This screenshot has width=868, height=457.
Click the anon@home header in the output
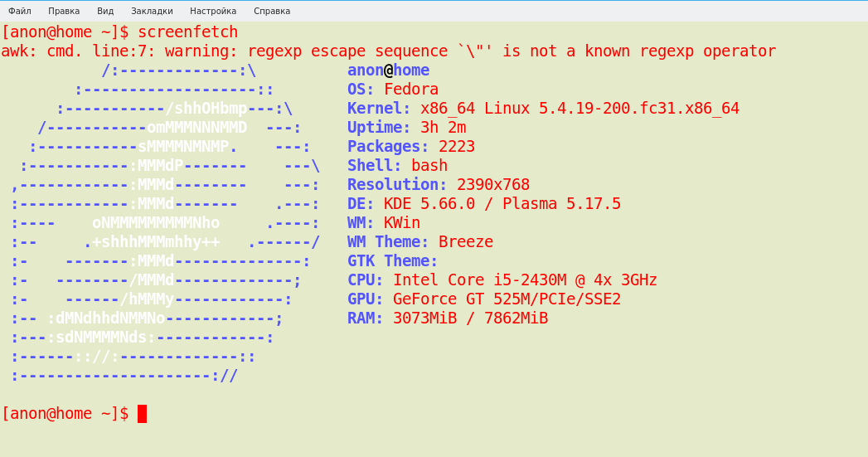[388, 70]
